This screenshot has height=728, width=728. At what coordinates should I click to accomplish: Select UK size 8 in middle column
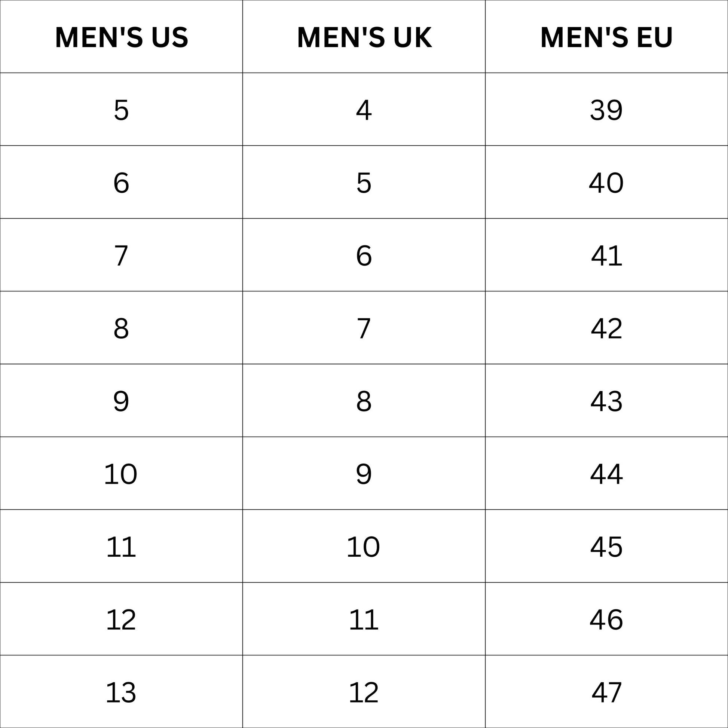coord(364,401)
